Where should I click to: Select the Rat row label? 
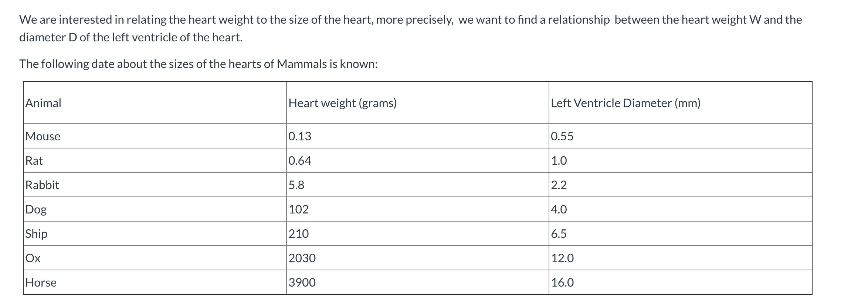coord(34,161)
